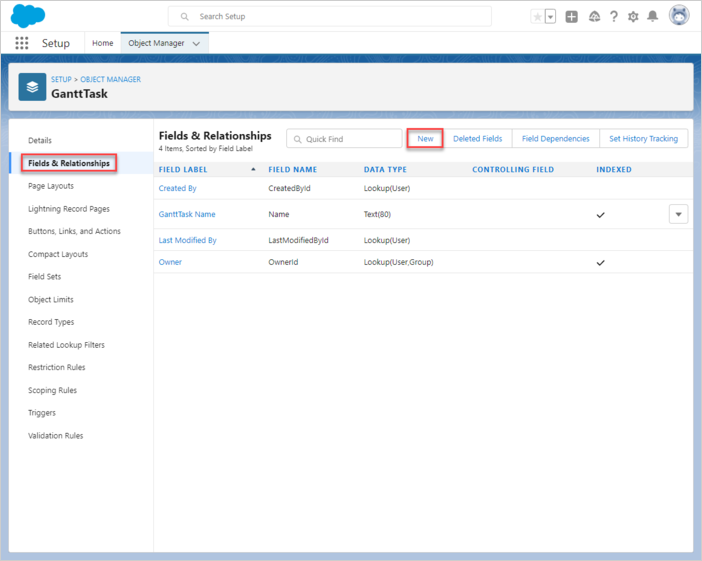Open the GanttTask Name field link
This screenshot has height=561, width=702.
[187, 214]
